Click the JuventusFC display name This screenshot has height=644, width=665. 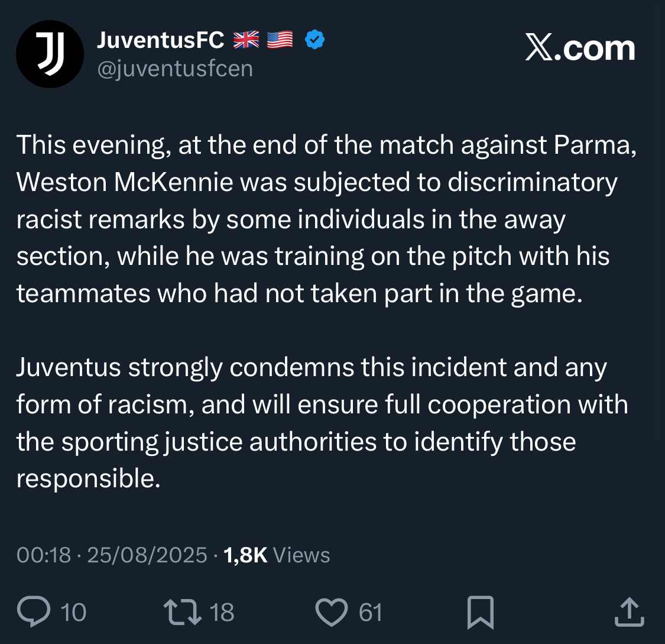pos(160,40)
